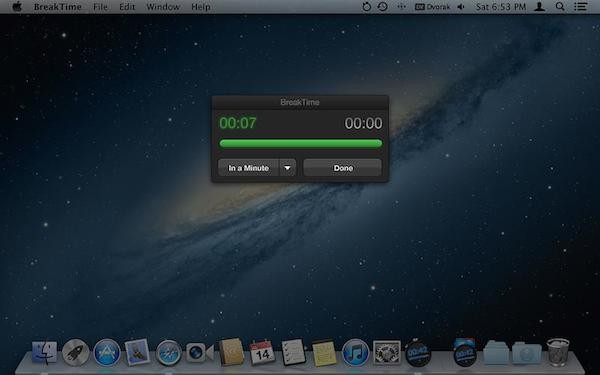The image size is (600, 375).
Task: Open Mail stamp icon in Dock
Action: (x=137, y=352)
